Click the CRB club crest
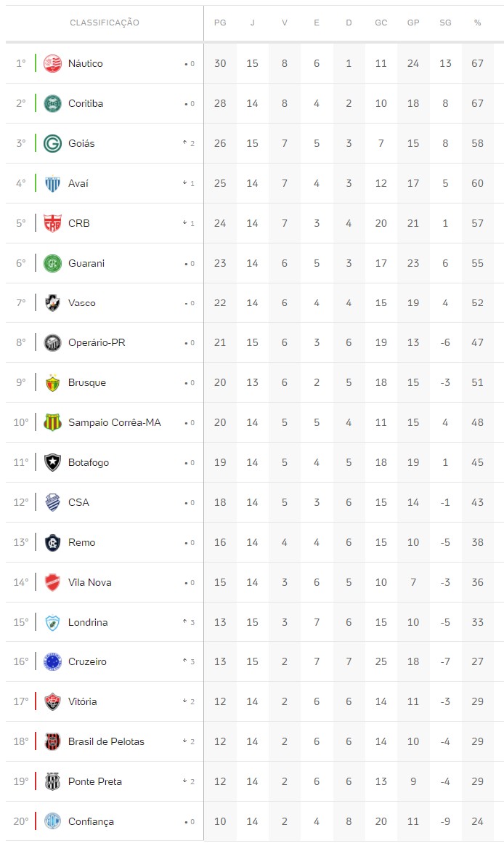 point(52,223)
